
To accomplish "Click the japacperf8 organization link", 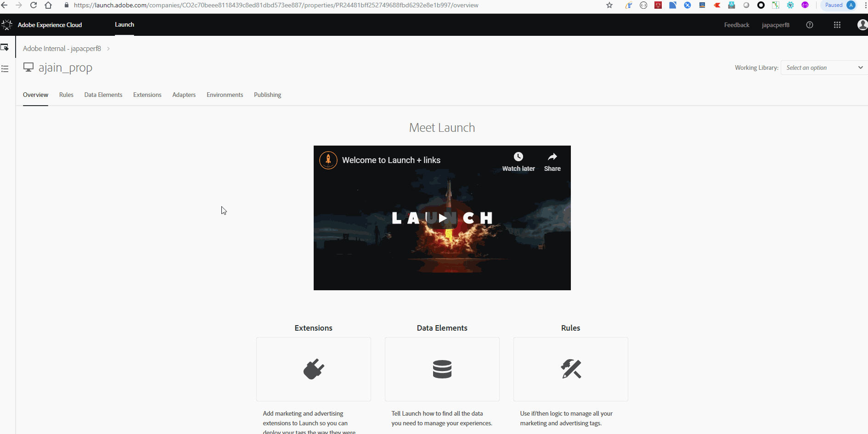I will [776, 25].
